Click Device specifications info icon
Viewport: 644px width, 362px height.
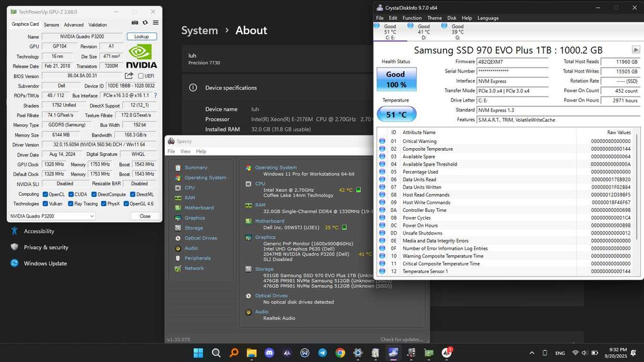tap(193, 88)
